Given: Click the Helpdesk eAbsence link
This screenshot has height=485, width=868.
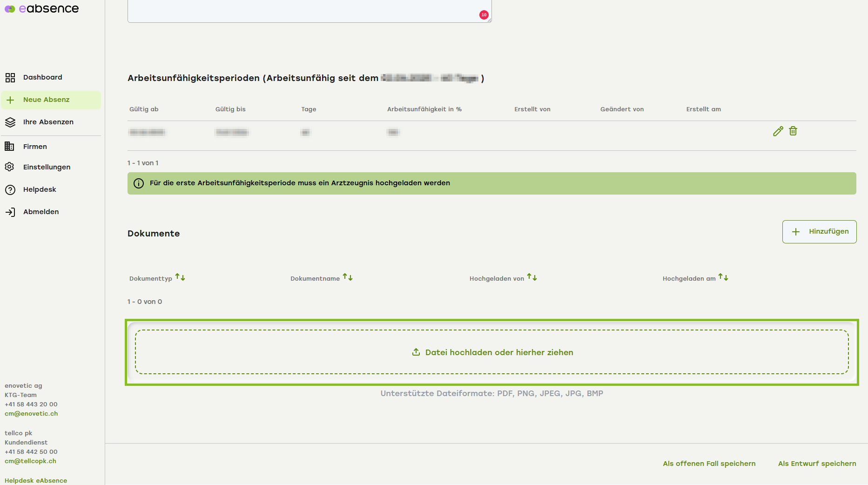Looking at the screenshot, I should tap(36, 480).
